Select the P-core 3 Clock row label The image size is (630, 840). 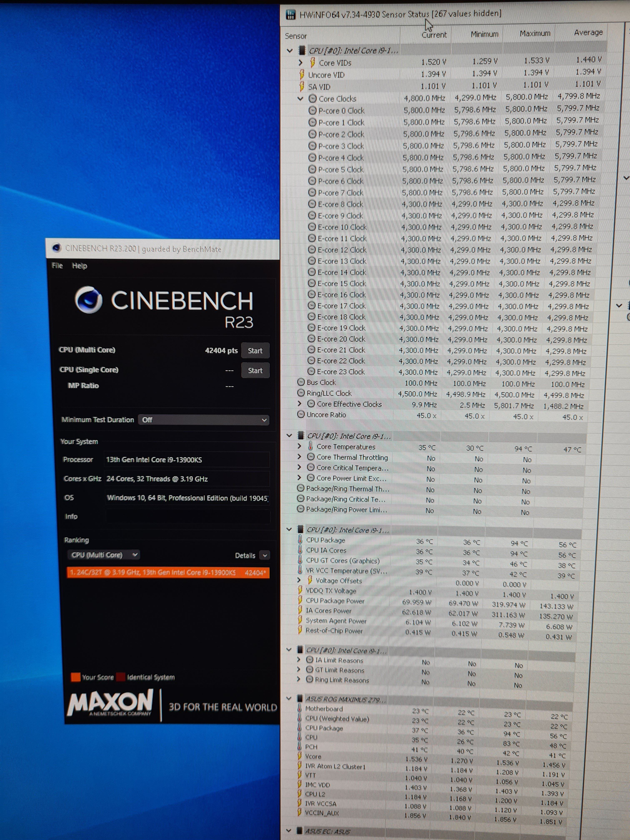(x=341, y=146)
